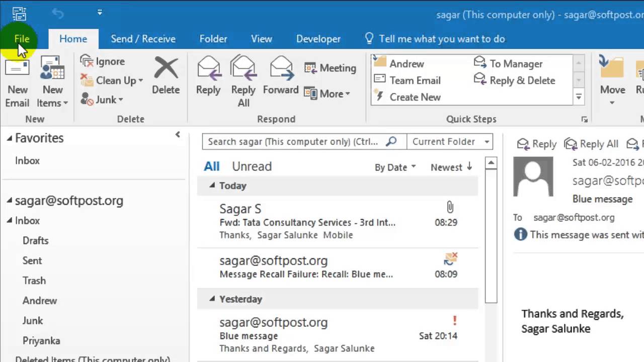Collapse the Yesterday message group
Screen dimensions: 644x362
[212, 299]
